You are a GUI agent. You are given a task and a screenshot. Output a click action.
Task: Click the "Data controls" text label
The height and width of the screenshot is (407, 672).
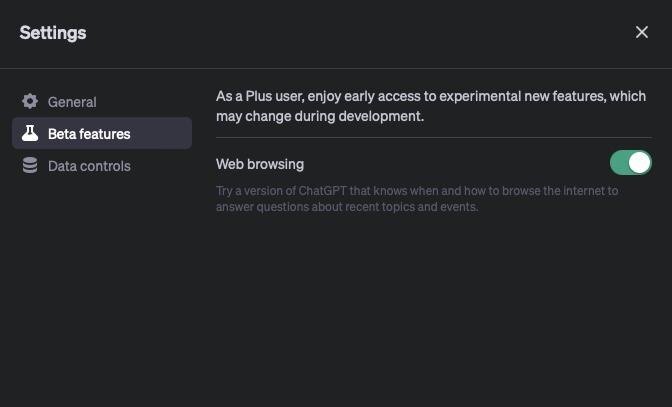tap(89, 166)
